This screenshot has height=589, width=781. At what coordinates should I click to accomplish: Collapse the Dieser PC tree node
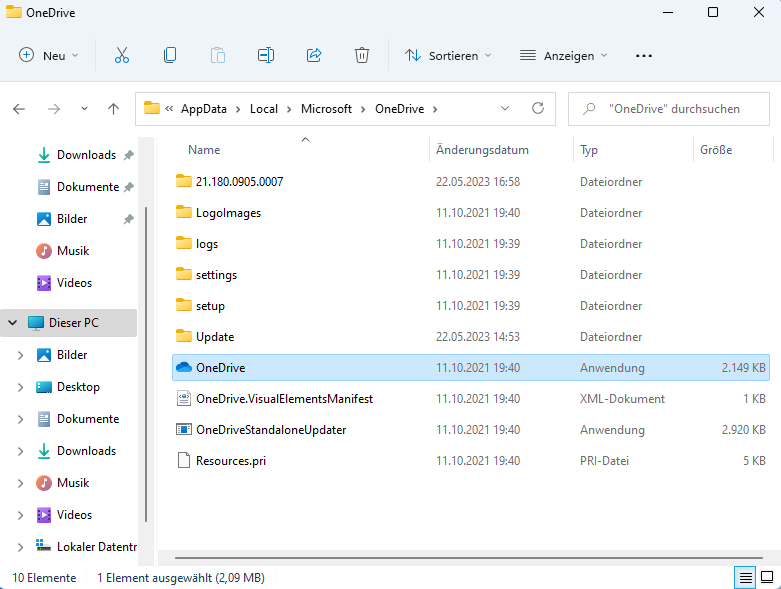coord(13,323)
